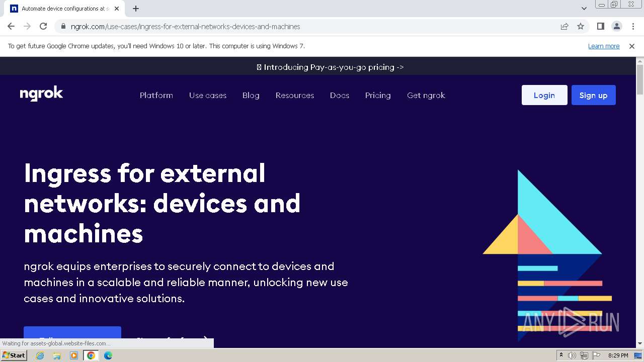Dismiss the Chrome update notification bar
Image resolution: width=644 pixels, height=362 pixels.
(632, 46)
